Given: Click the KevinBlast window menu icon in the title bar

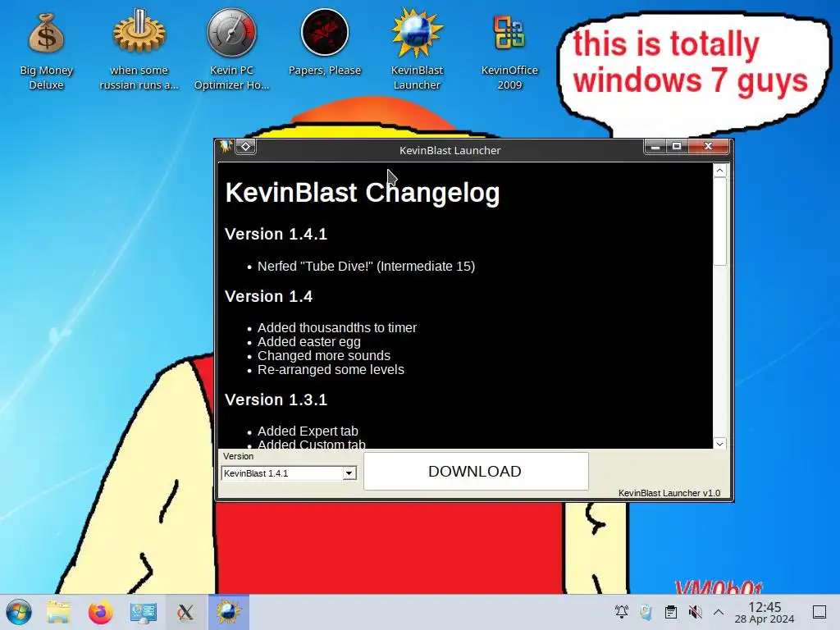Looking at the screenshot, I should click(x=226, y=146).
